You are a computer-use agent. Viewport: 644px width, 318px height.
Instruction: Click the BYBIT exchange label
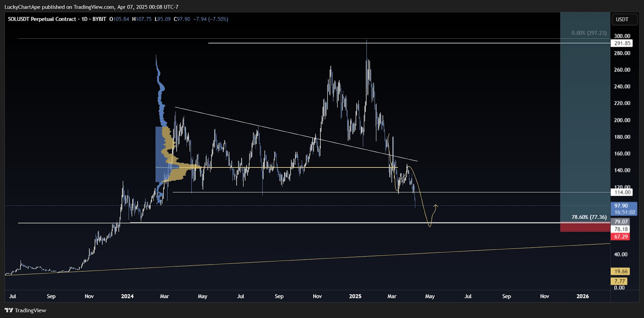99,19
